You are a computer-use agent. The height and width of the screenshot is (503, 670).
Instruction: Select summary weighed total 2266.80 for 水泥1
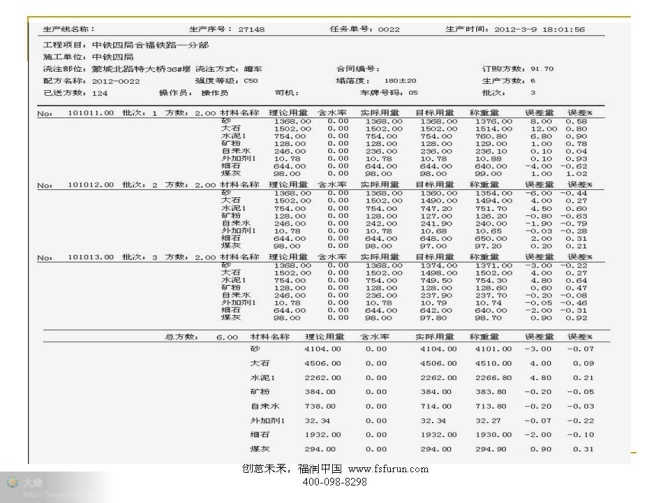tap(493, 378)
